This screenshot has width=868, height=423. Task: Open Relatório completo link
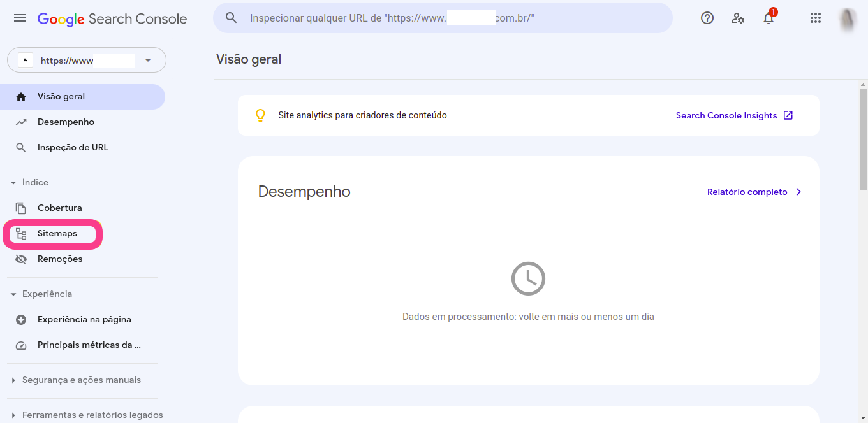[747, 192]
